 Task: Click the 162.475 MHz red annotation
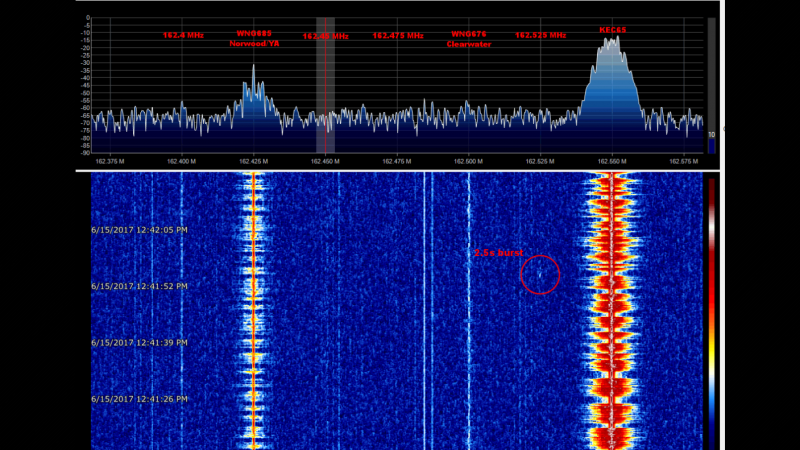click(x=398, y=35)
